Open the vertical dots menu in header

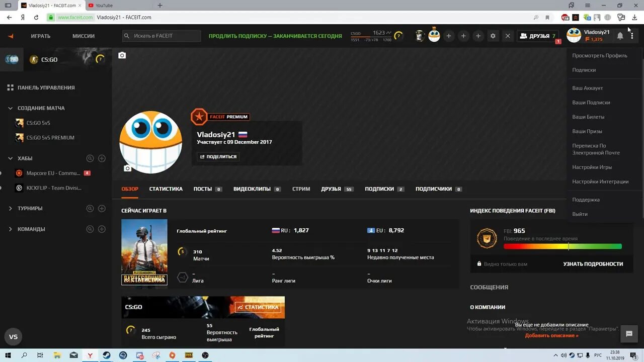point(632,36)
